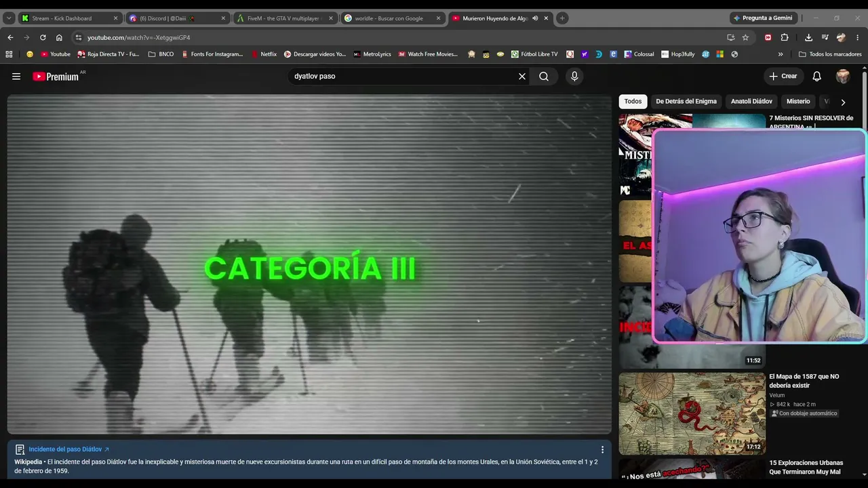Open the apps grid shortcut
The height and width of the screenshot is (488, 868).
click(x=9, y=54)
